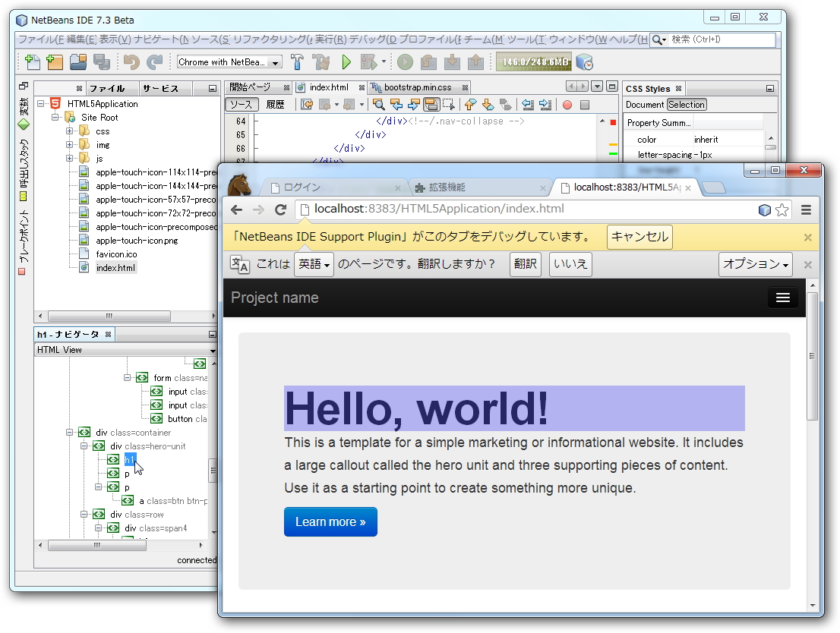Click the profiler clock icon beside memory meter
The height and width of the screenshot is (633, 840).
point(585,62)
